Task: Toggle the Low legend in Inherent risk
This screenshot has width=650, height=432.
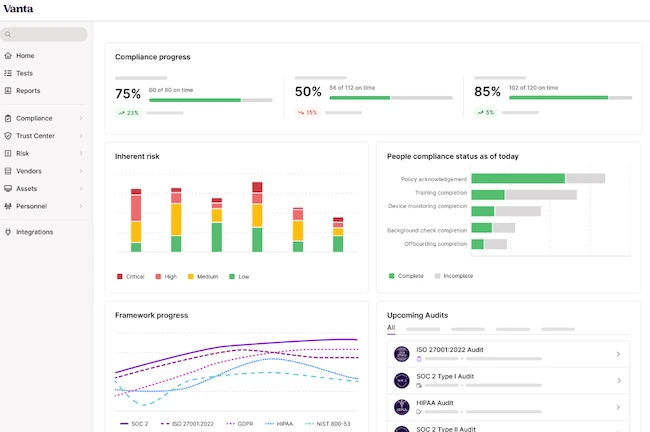Action: (239, 277)
